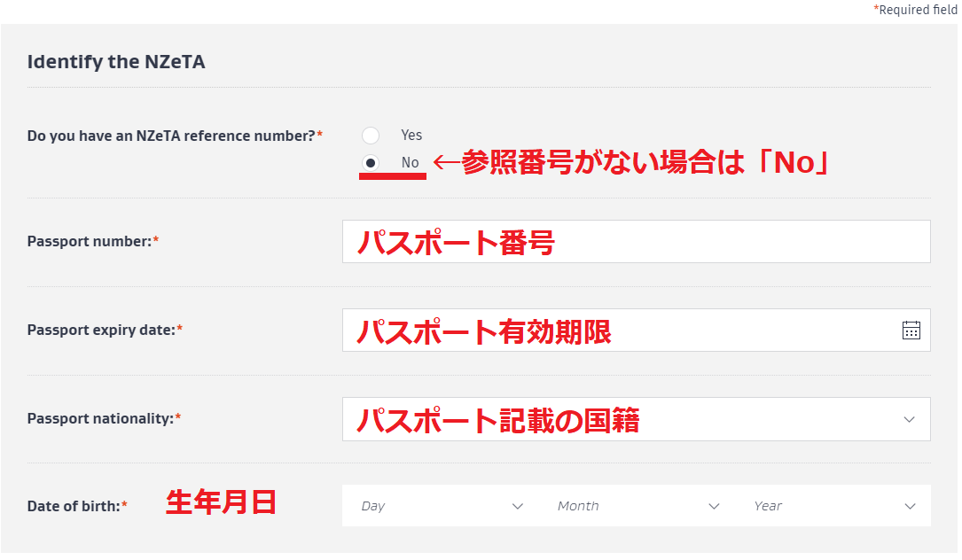Click the Identify the NZeTA heading

[116, 62]
